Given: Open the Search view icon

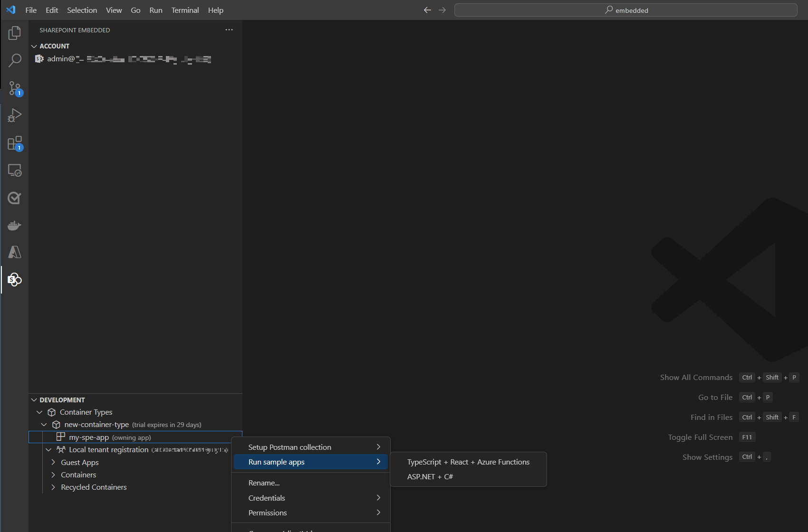Looking at the screenshot, I should tap(15, 60).
